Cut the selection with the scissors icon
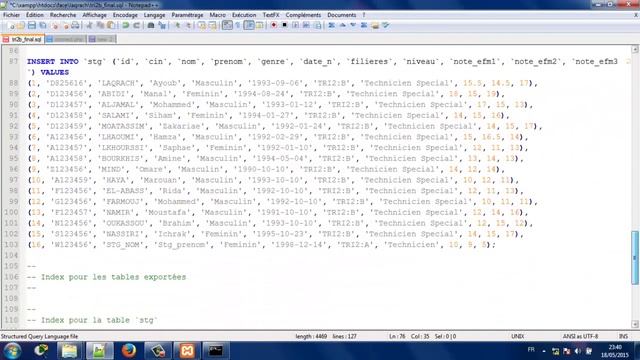The image size is (640, 360). point(89,26)
